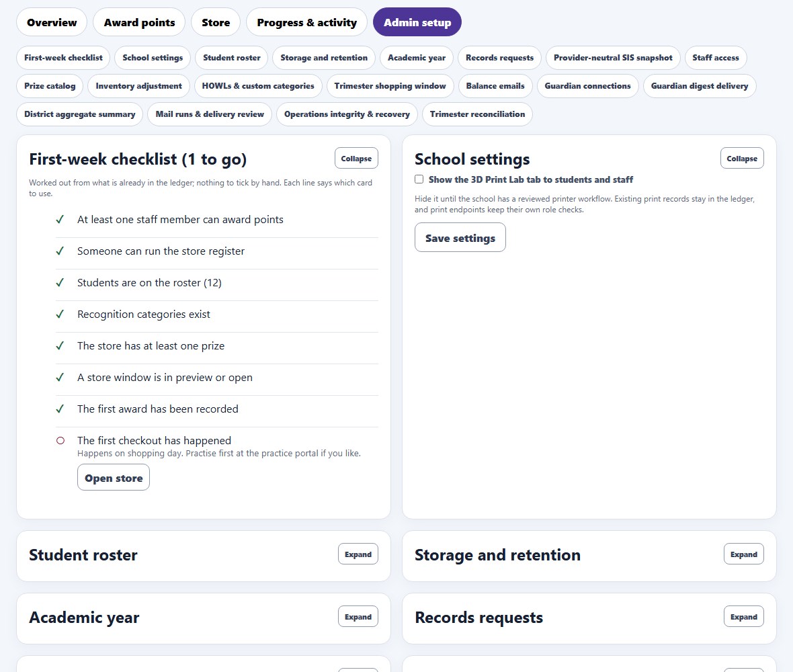
Task: Jump to First-week checklist section chip
Action: pos(63,58)
